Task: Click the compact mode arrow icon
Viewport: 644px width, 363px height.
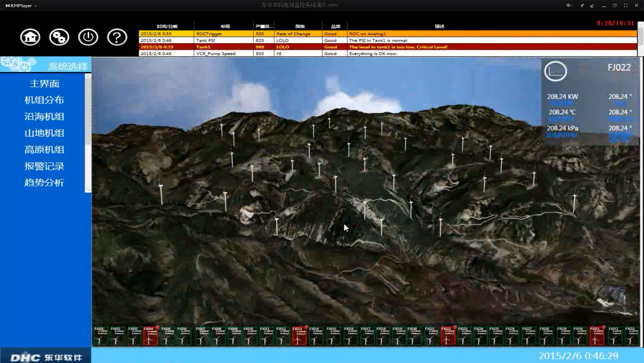Action: pos(593,6)
